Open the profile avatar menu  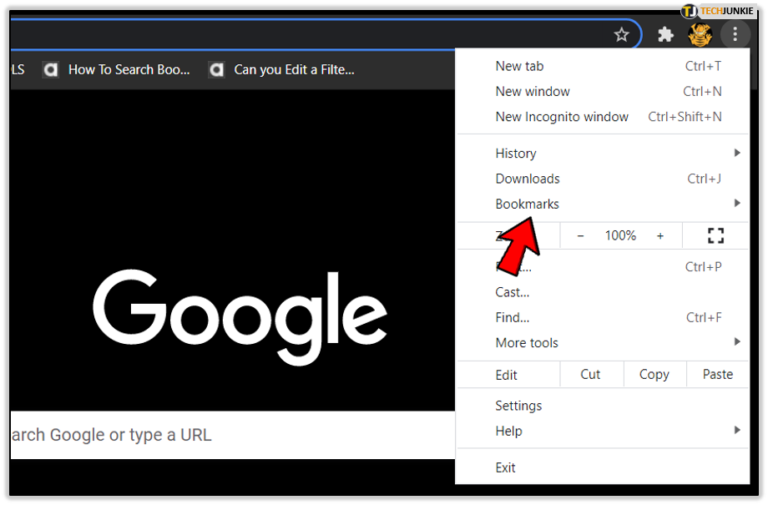click(x=700, y=35)
